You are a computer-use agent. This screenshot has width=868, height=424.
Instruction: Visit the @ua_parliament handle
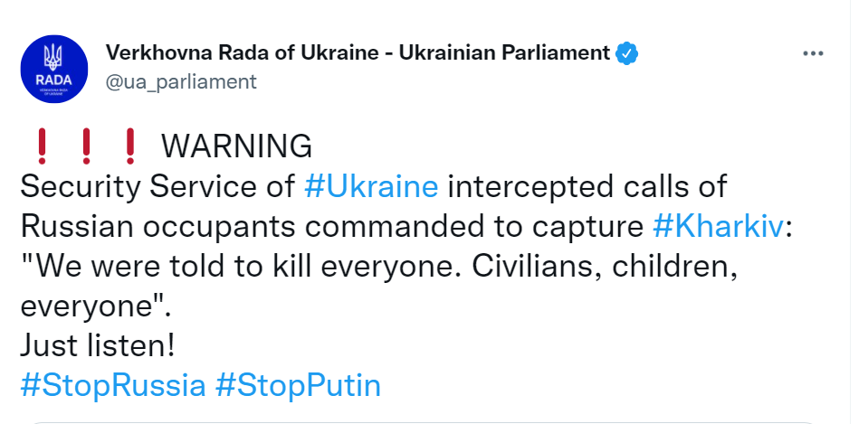pyautogui.click(x=181, y=81)
